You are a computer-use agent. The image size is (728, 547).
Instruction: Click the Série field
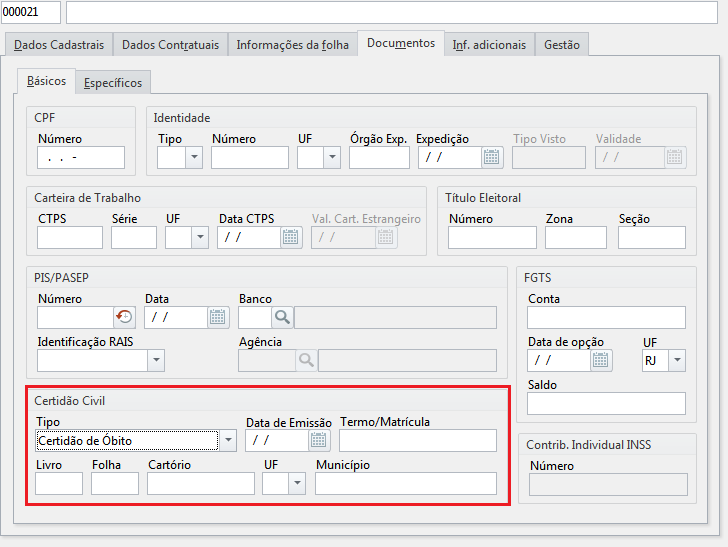point(134,237)
